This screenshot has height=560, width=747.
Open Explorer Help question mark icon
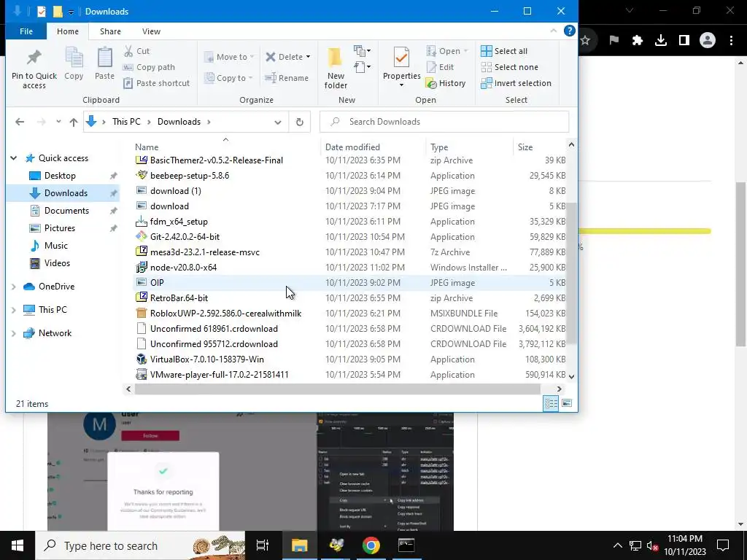pyautogui.click(x=569, y=31)
